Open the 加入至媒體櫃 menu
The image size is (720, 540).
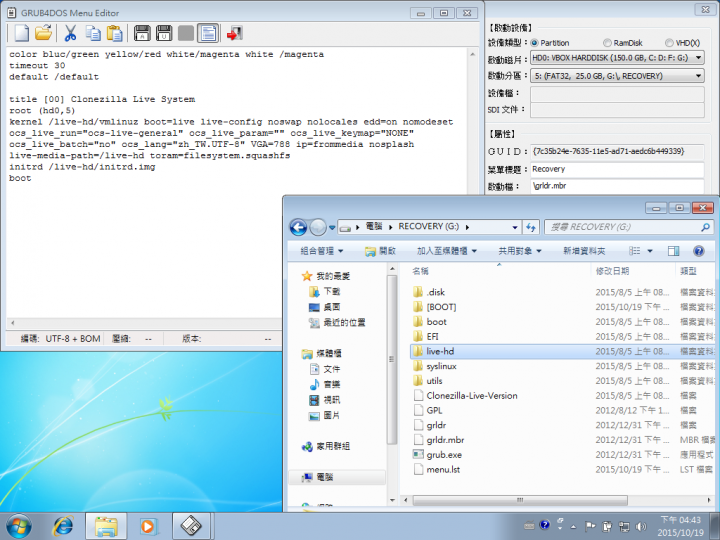(x=446, y=251)
